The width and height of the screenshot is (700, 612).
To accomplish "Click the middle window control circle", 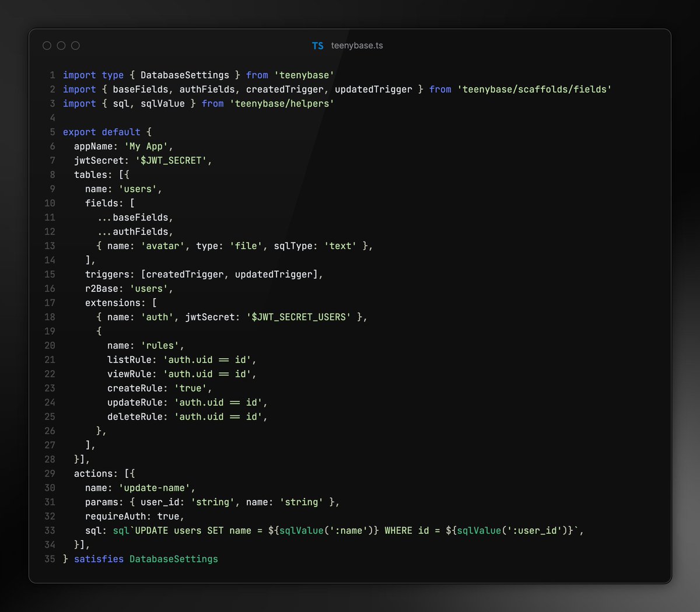I will pos(61,46).
